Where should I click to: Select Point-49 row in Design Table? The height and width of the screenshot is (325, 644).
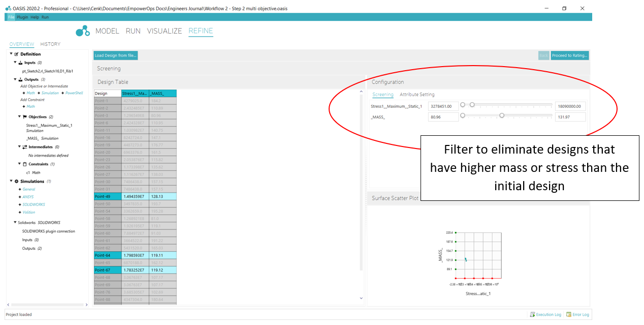point(135,196)
